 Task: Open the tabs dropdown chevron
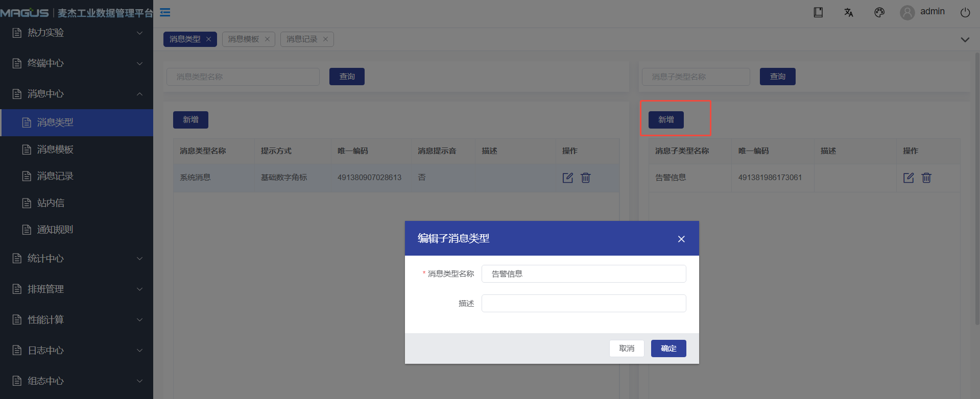click(965, 40)
